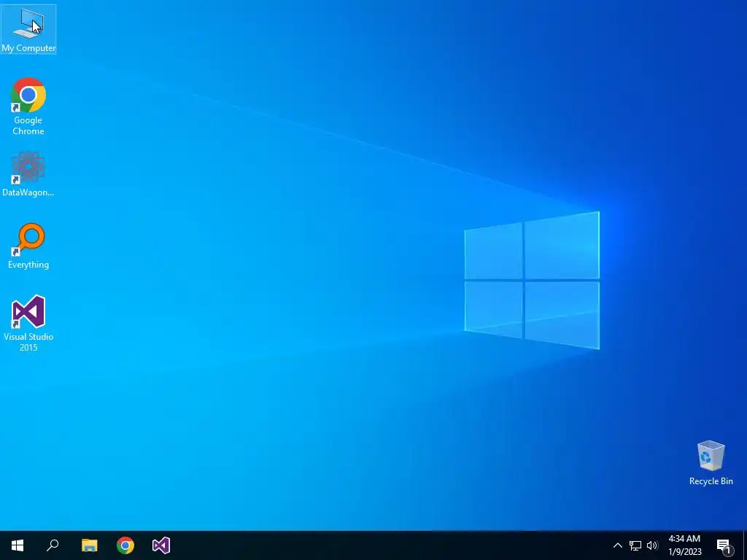Select the Google Chrome desktop shortcut

[28, 106]
